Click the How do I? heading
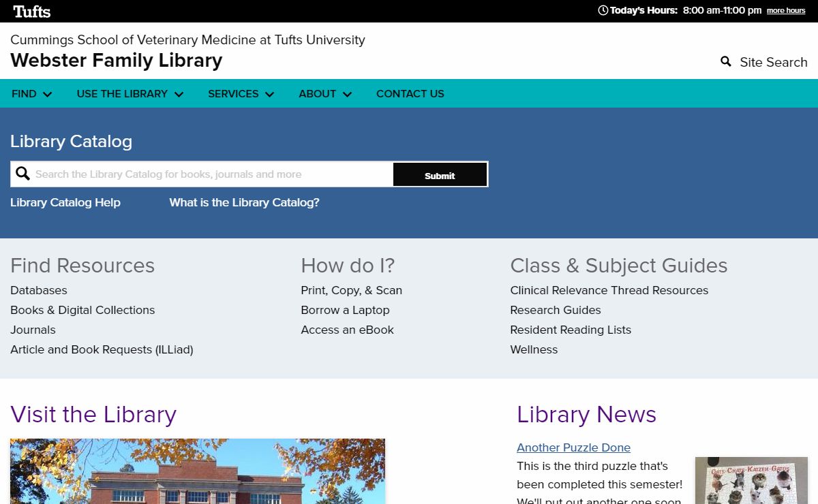This screenshot has height=504, width=818. tap(348, 265)
